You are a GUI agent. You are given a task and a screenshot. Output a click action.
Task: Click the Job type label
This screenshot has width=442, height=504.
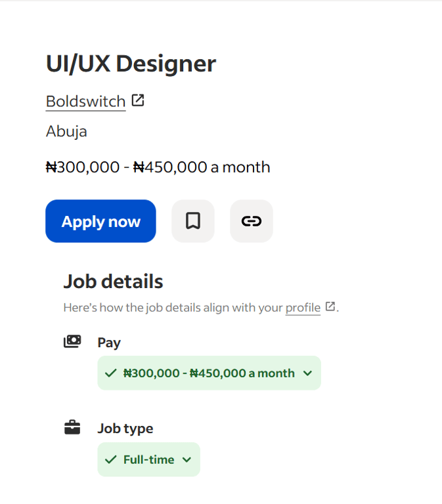pyautogui.click(x=125, y=429)
